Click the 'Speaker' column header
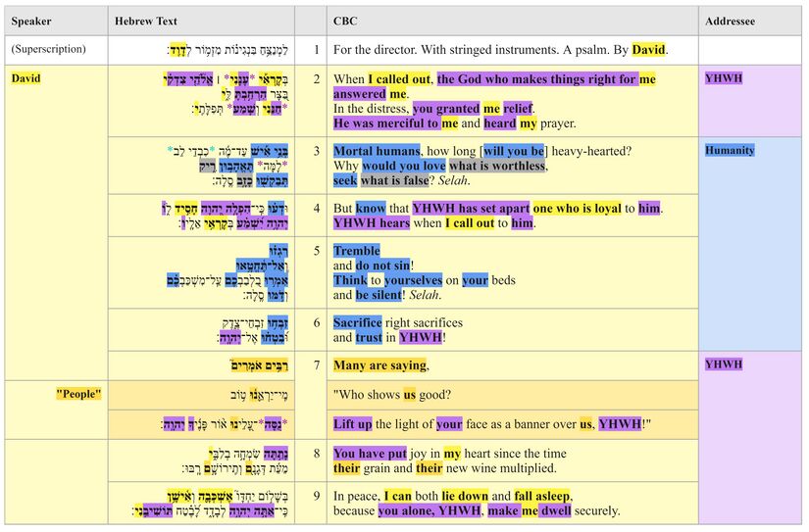This screenshot has height=532, width=809. point(31,21)
